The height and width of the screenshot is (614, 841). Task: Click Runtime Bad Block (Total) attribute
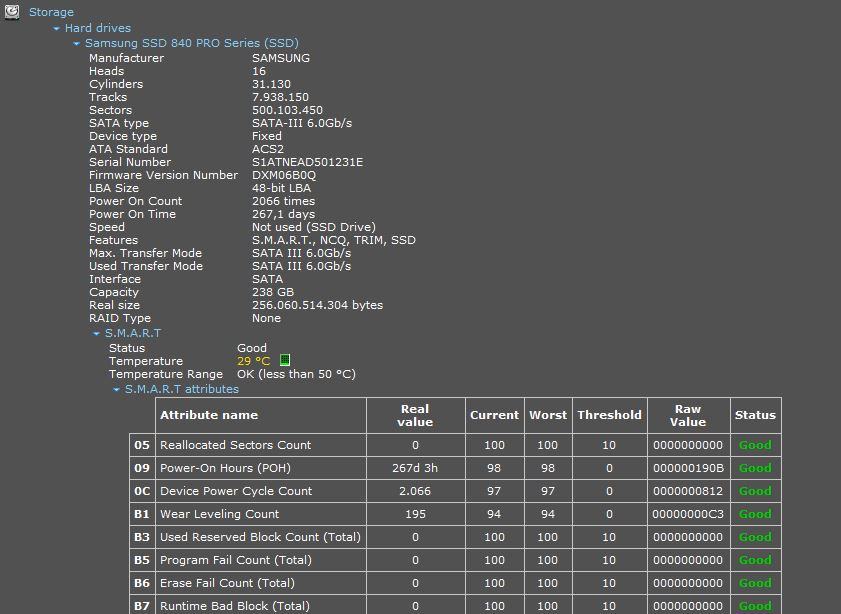(234, 606)
